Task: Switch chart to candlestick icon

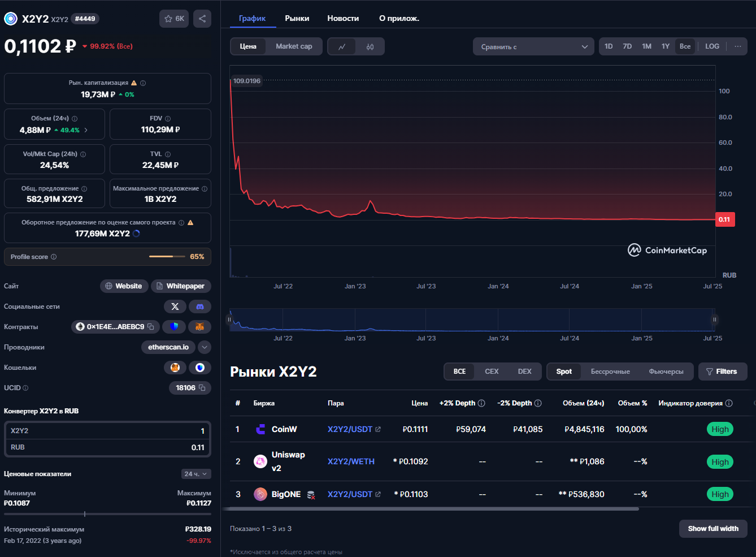Action: click(370, 46)
